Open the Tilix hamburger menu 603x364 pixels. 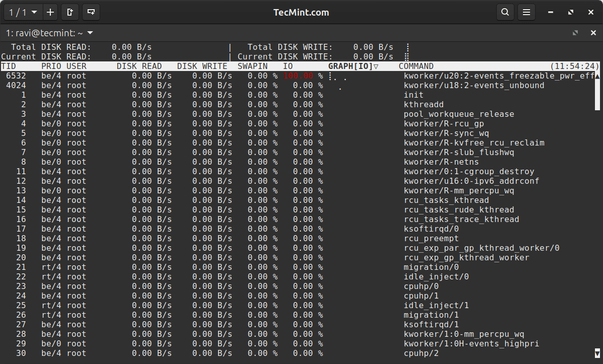526,12
